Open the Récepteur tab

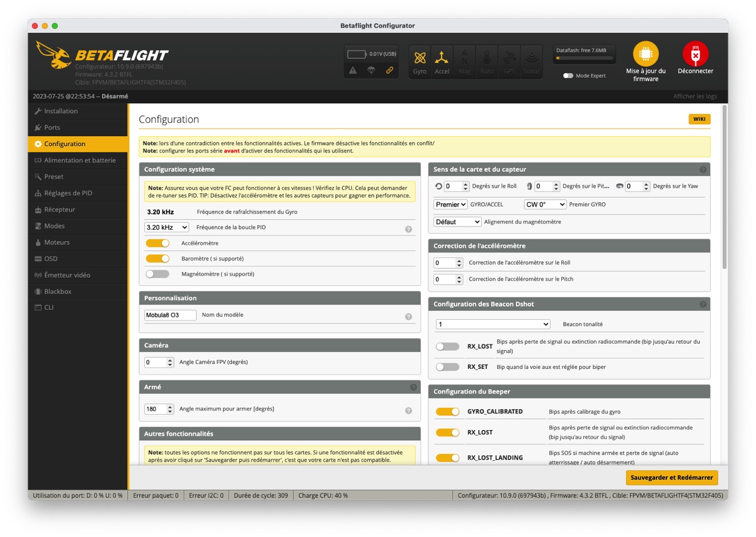[x=77, y=209]
